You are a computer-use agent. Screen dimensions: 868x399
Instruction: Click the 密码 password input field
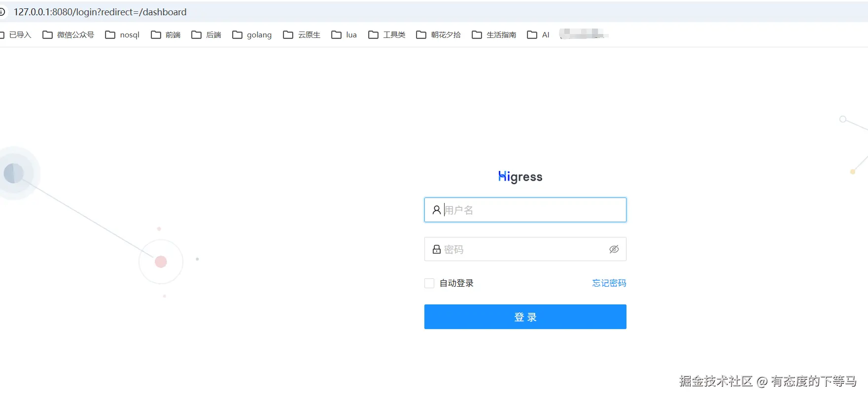pos(525,249)
